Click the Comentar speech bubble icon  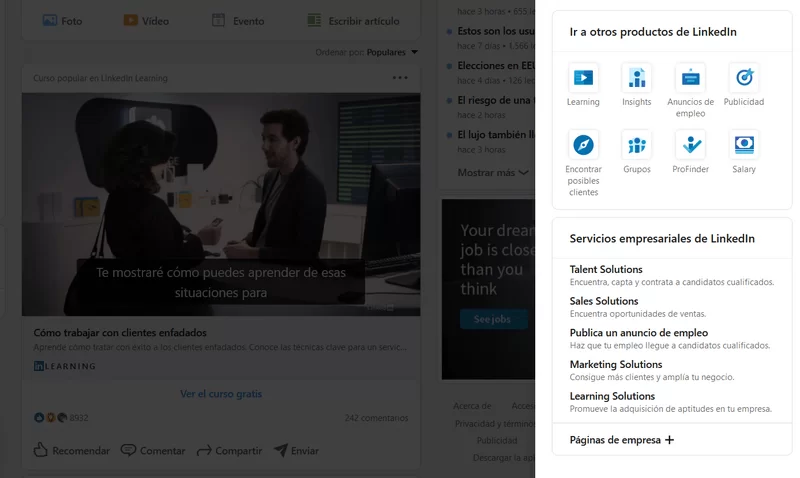128,450
